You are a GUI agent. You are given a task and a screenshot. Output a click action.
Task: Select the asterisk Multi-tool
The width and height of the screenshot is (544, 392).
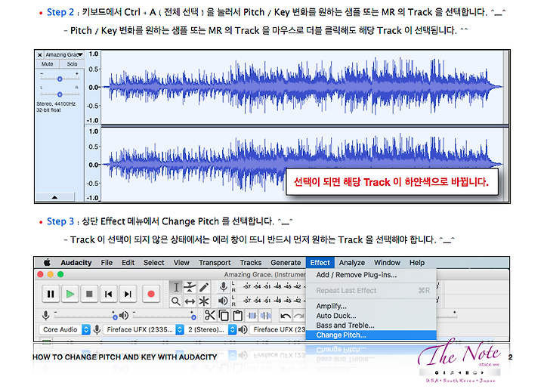pos(204,301)
